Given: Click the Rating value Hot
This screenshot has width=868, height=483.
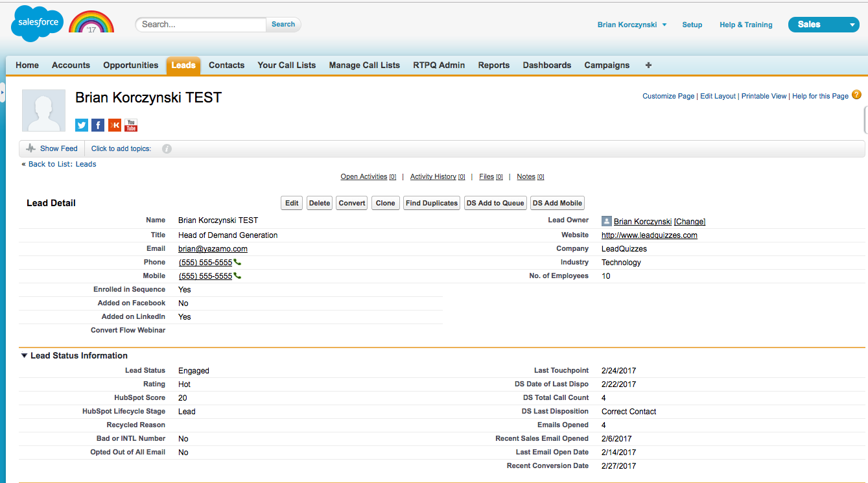Looking at the screenshot, I should coord(184,384).
